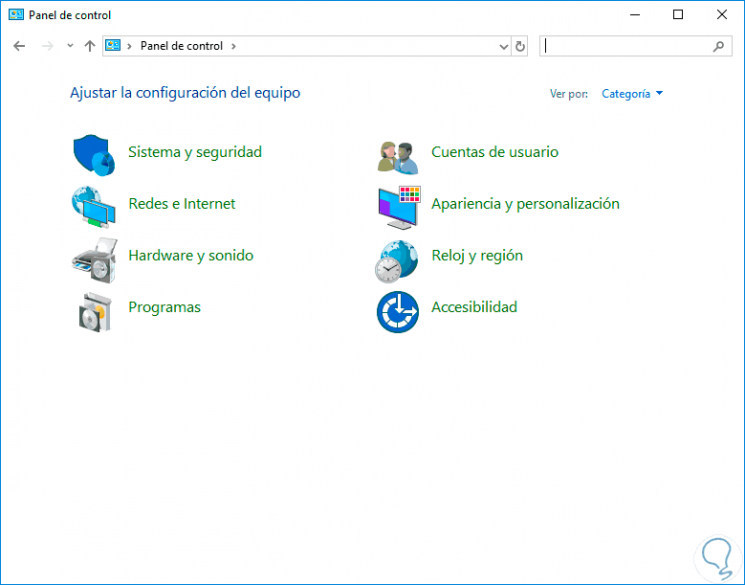Open the Reloj y región clock icon
This screenshot has width=745, height=585.
(x=397, y=261)
